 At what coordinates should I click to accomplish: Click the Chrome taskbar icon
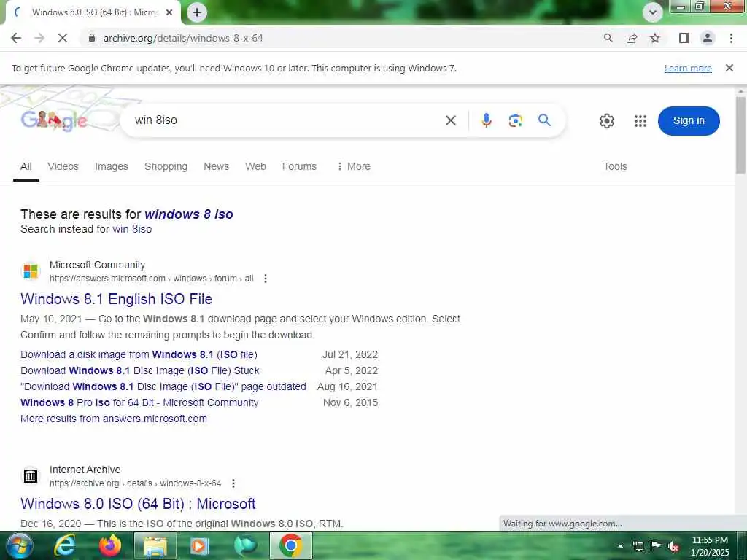tap(291, 545)
